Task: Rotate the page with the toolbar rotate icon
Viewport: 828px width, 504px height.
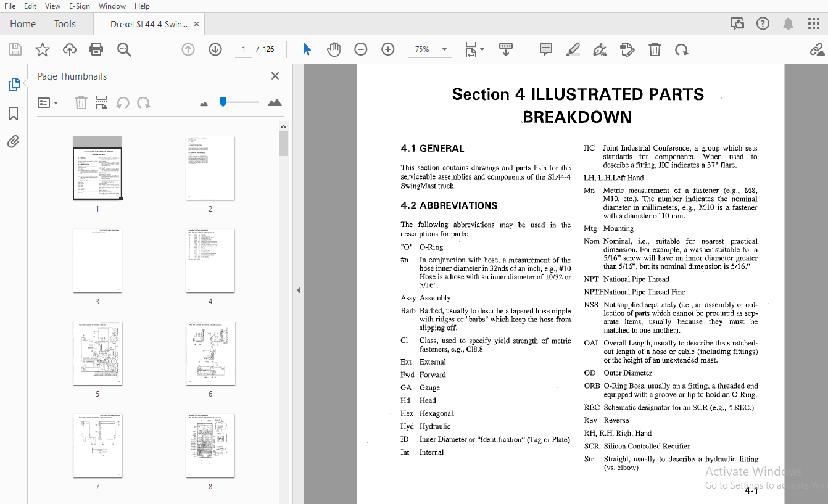Action: click(x=681, y=49)
